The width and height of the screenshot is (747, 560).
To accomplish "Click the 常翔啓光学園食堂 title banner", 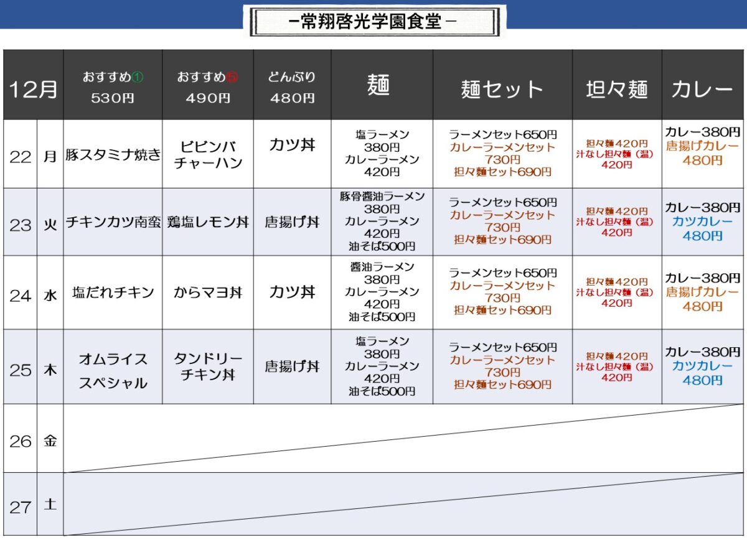I will click(374, 22).
